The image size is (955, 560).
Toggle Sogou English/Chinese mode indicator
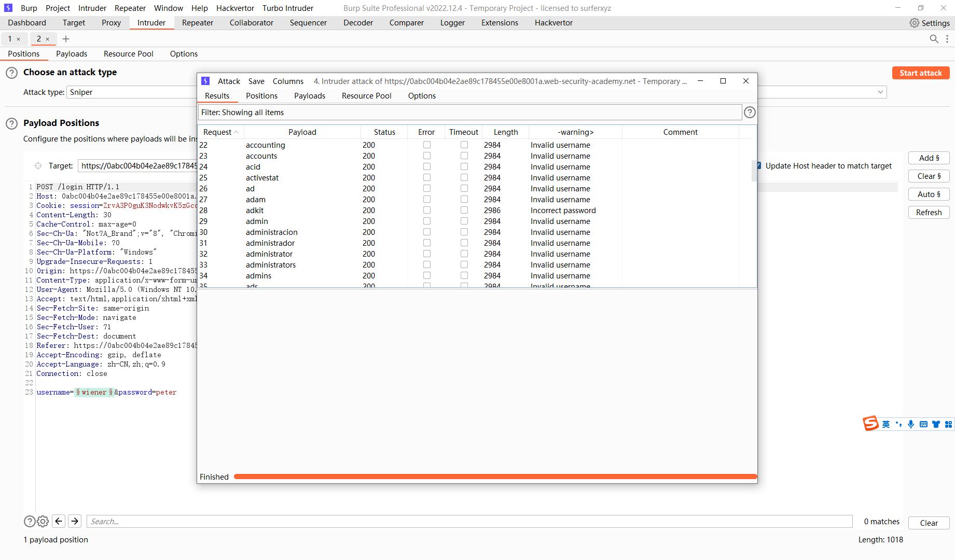pyautogui.click(x=886, y=424)
